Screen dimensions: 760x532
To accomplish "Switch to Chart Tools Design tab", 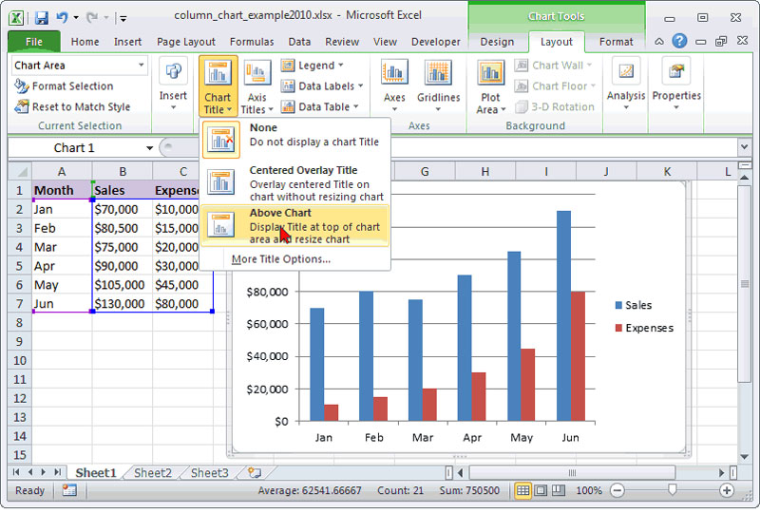I will pos(497,42).
